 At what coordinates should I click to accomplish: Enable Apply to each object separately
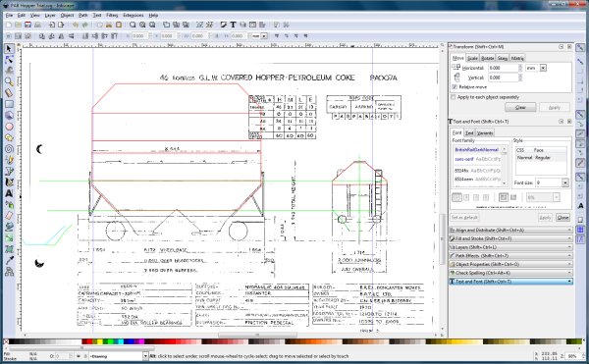point(454,97)
